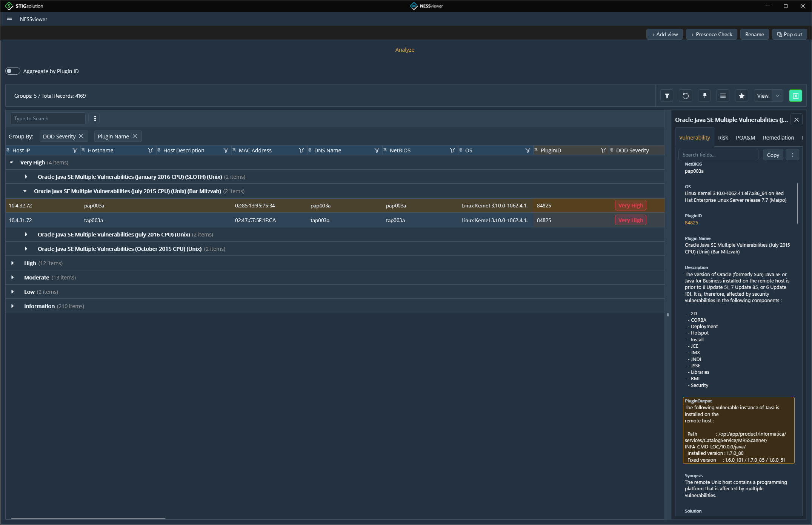812x525 pixels.
Task: Click the horizontal grid scrollbar
Action: (88, 518)
